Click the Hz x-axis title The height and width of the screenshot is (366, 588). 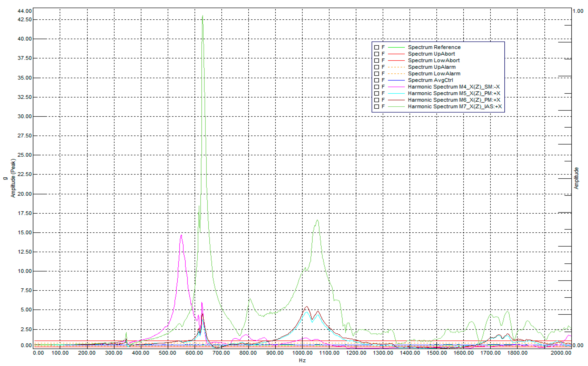pyautogui.click(x=302, y=360)
